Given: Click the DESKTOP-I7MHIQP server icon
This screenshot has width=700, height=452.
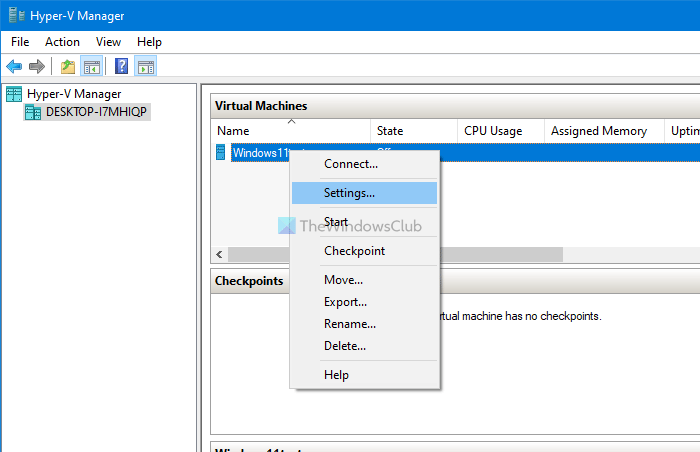Looking at the screenshot, I should (33, 112).
